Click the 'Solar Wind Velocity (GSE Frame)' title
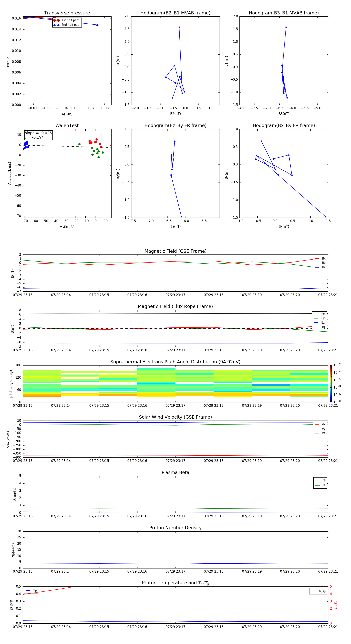 (175, 417)
